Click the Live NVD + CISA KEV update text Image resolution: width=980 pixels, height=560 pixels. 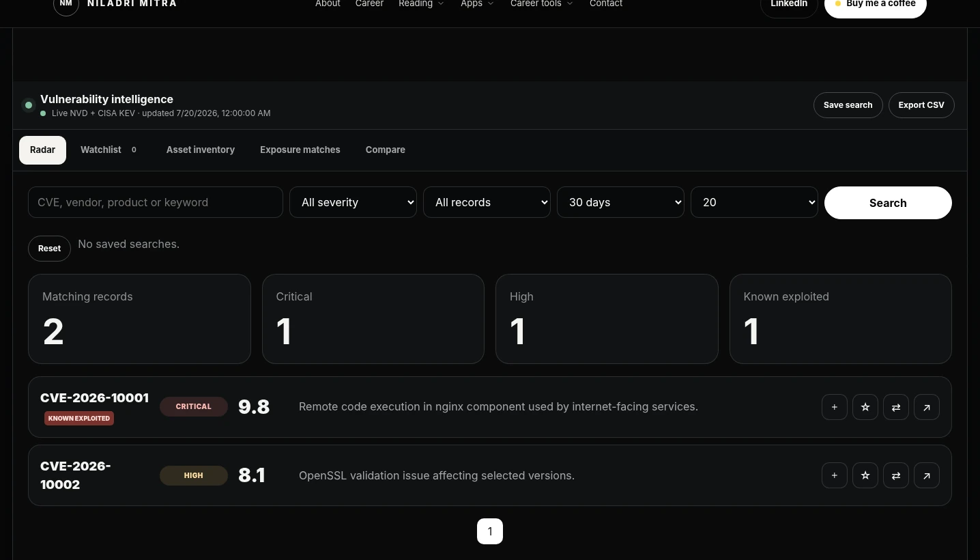(x=161, y=113)
